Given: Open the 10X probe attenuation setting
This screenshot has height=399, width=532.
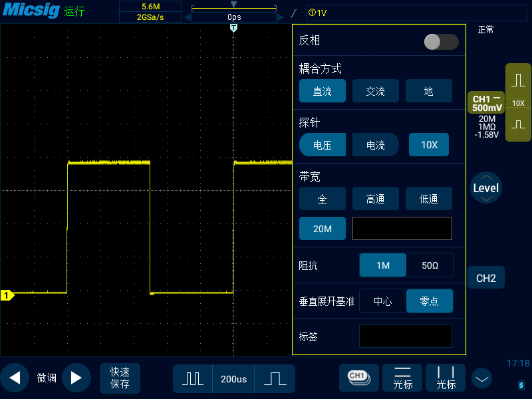Looking at the screenshot, I should tap(429, 145).
